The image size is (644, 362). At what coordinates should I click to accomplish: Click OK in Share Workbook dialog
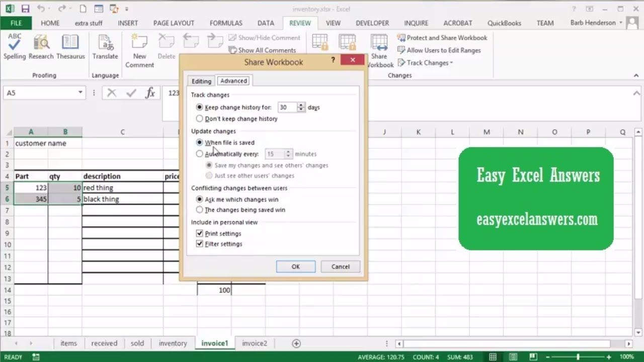(x=296, y=266)
